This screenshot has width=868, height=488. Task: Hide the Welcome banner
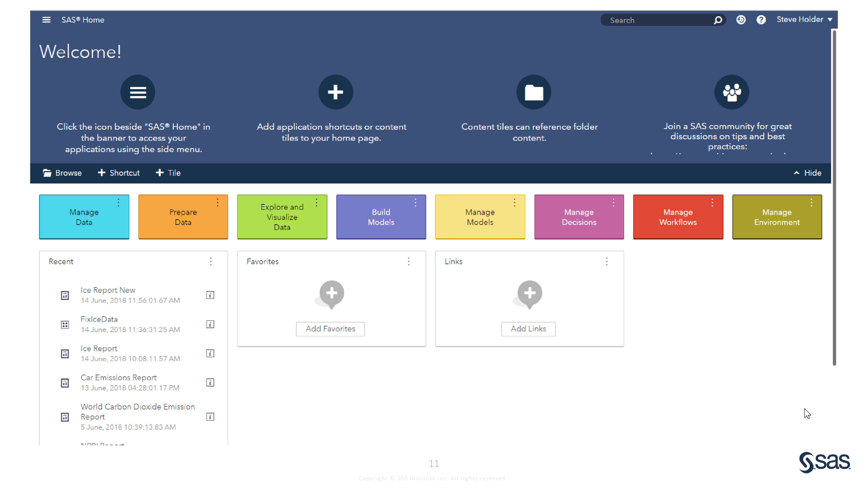(x=807, y=173)
